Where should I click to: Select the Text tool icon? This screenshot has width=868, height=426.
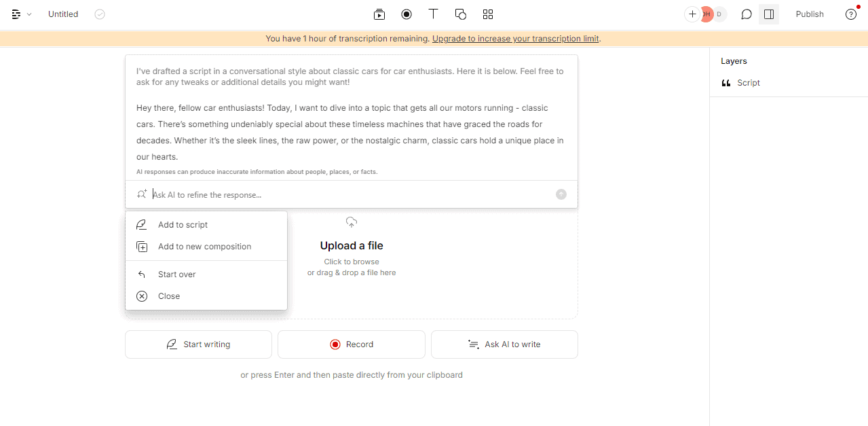pyautogui.click(x=433, y=14)
